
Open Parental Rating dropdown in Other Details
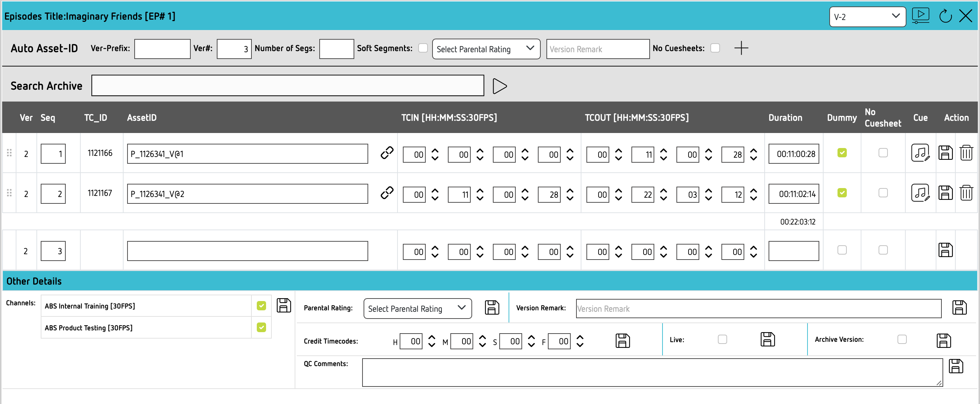point(417,309)
